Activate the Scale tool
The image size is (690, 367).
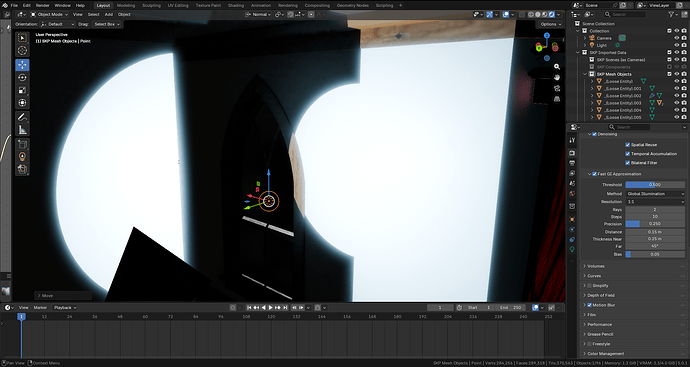pos(22,90)
